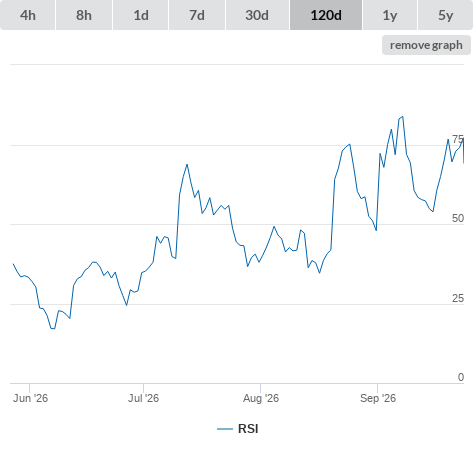Choose the 1d range tab

[141, 15]
